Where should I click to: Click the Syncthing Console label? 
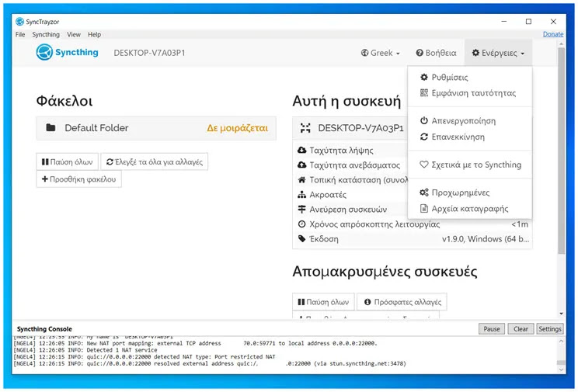44,329
